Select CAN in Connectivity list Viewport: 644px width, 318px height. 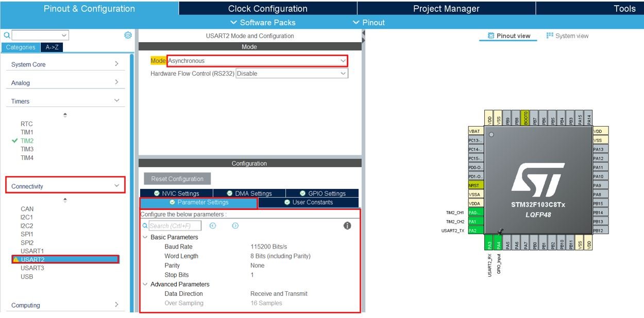pyautogui.click(x=27, y=209)
